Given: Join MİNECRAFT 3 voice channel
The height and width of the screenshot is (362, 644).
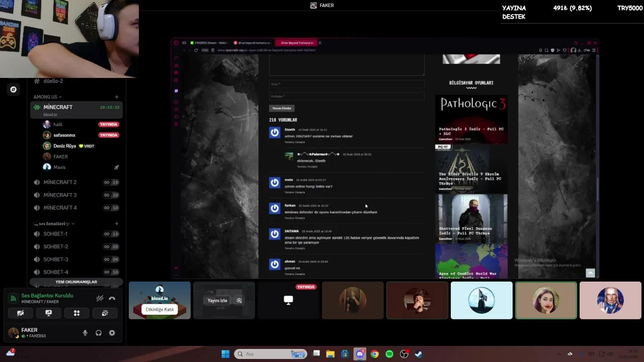Looking at the screenshot, I should 76,195.
